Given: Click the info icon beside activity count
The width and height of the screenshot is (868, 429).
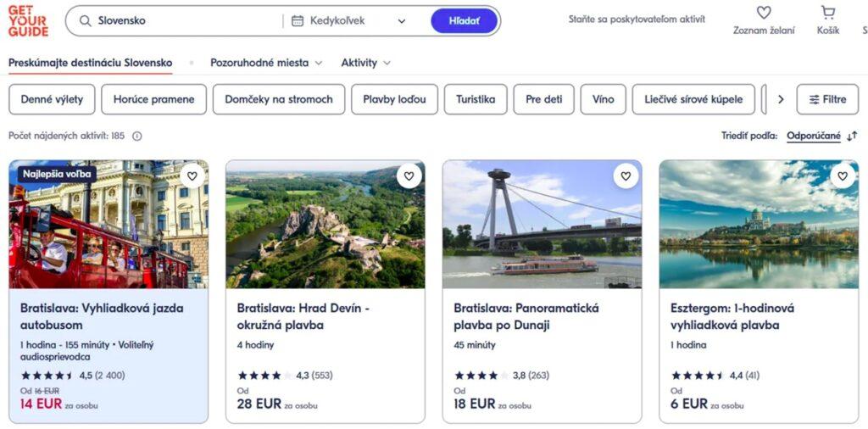Looking at the screenshot, I should [137, 136].
